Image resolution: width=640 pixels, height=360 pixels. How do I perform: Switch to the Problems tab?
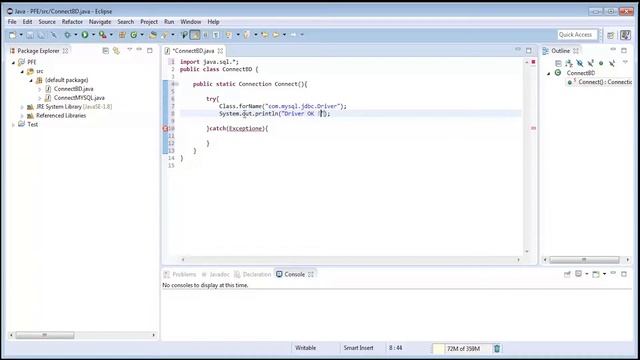(180, 274)
